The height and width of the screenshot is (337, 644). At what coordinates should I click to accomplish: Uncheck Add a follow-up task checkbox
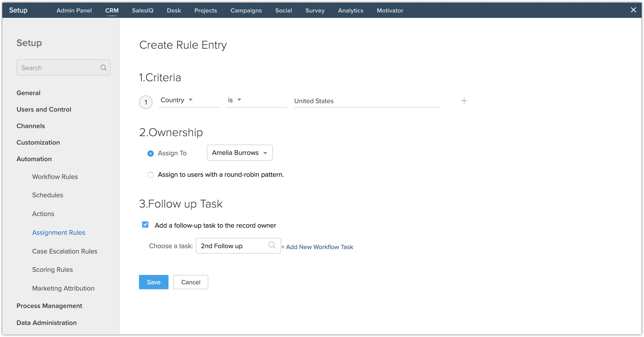click(145, 225)
